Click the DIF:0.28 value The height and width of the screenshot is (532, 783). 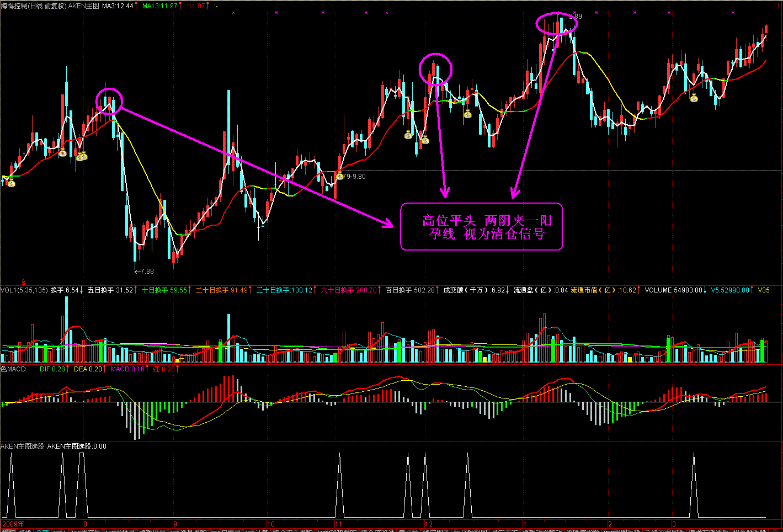click(52, 369)
